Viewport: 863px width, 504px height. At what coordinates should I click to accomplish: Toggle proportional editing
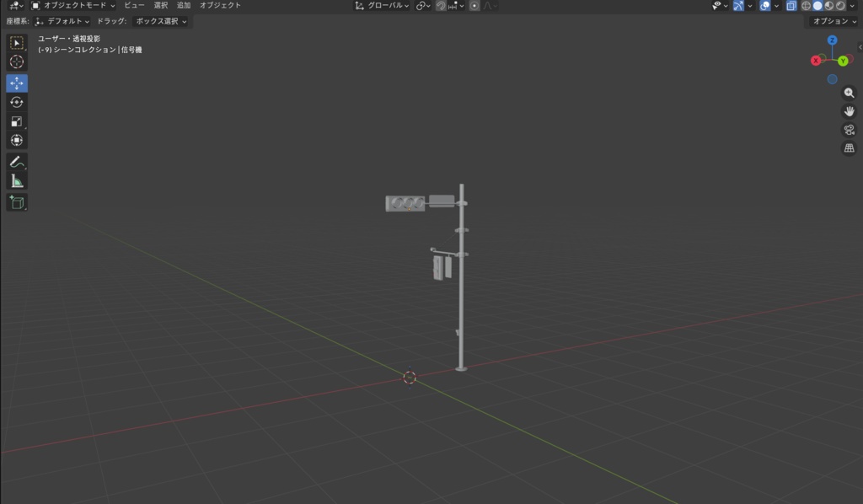pos(474,6)
